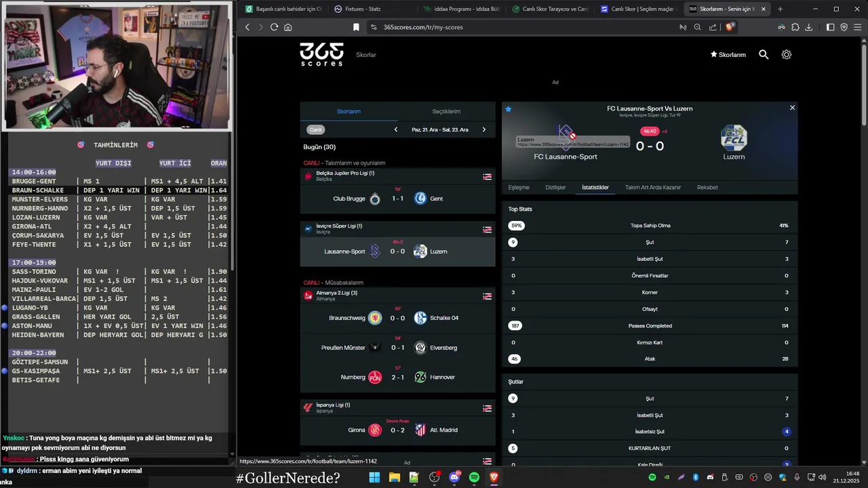Viewport: 868px width, 488px height.
Task: Select the İstatistikler tab
Action: click(595, 187)
